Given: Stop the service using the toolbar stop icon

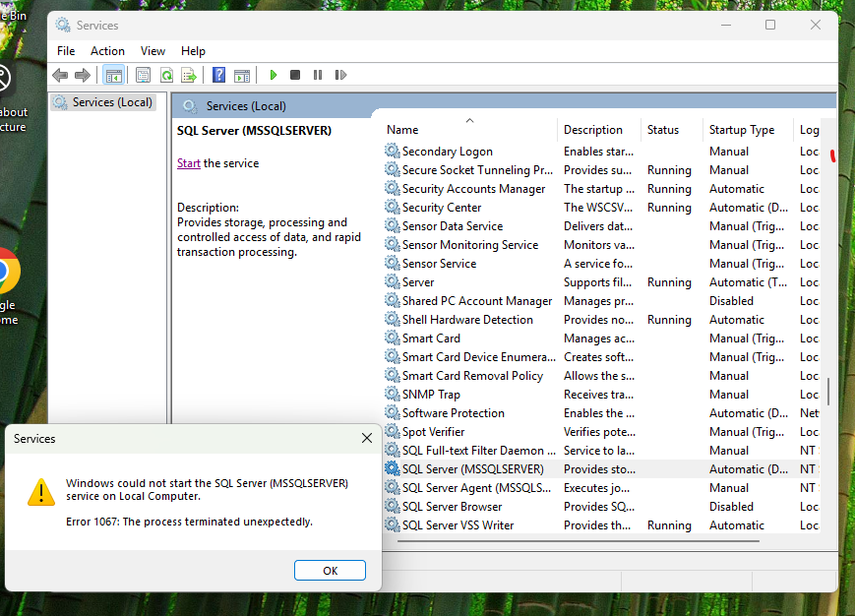Looking at the screenshot, I should point(295,75).
